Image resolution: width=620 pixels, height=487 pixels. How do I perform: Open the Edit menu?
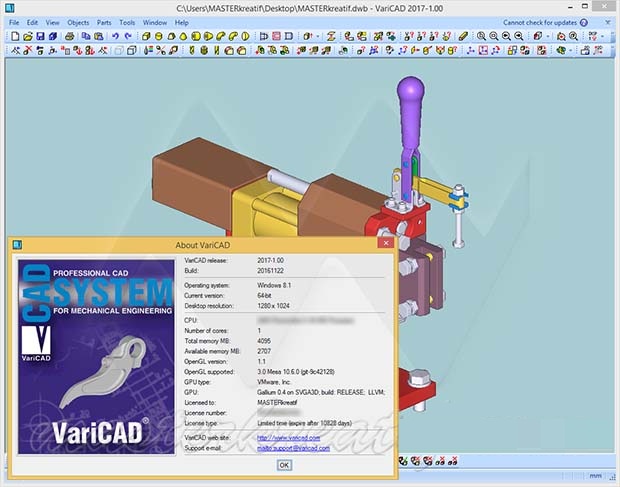[x=32, y=23]
